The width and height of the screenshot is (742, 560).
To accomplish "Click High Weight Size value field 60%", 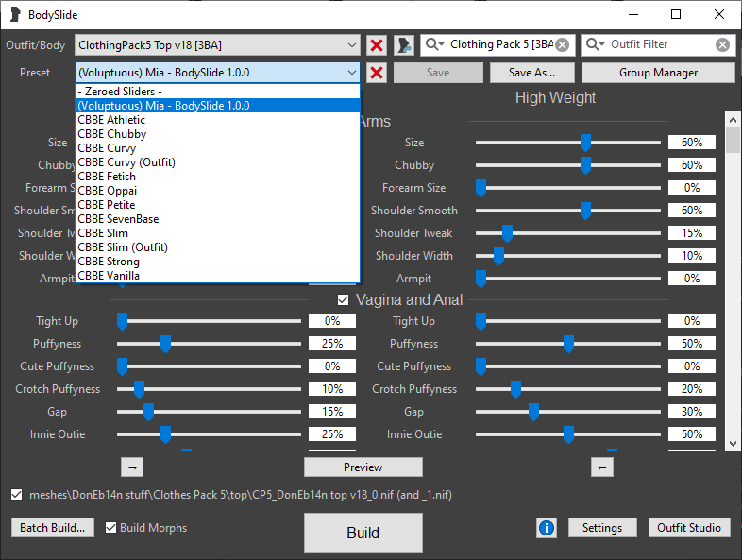I will (x=692, y=143).
